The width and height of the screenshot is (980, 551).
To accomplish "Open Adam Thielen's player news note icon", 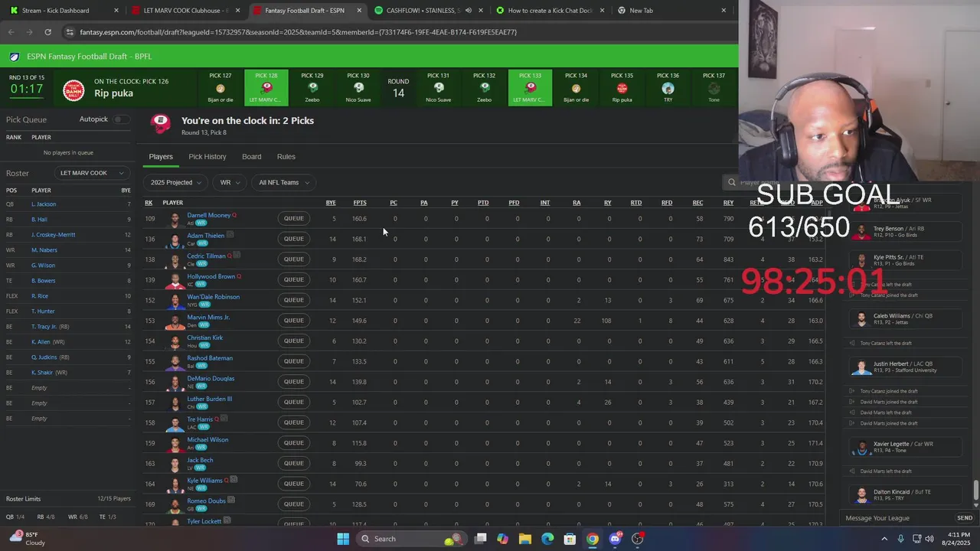I will [230, 235].
